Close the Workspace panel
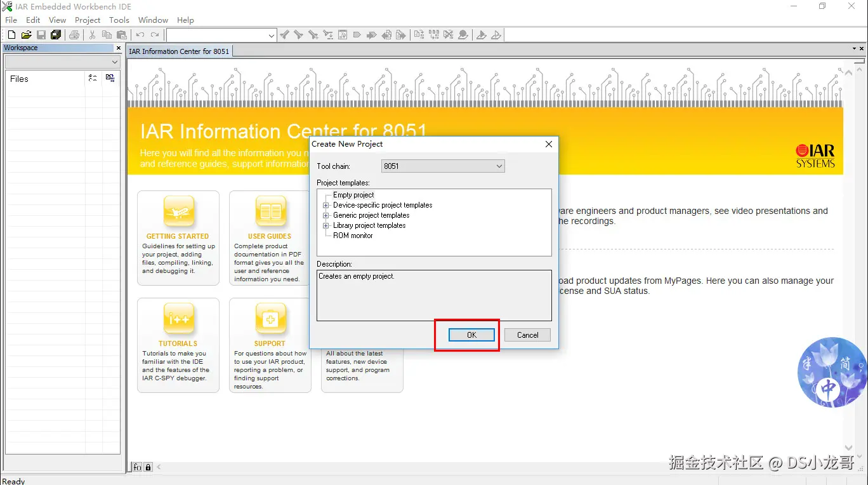The height and width of the screenshot is (485, 868). click(118, 48)
